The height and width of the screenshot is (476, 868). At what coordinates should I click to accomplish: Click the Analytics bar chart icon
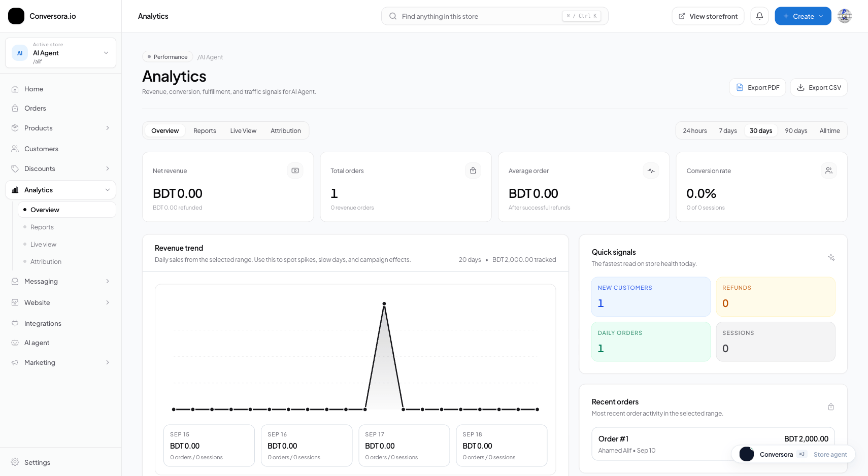point(15,190)
